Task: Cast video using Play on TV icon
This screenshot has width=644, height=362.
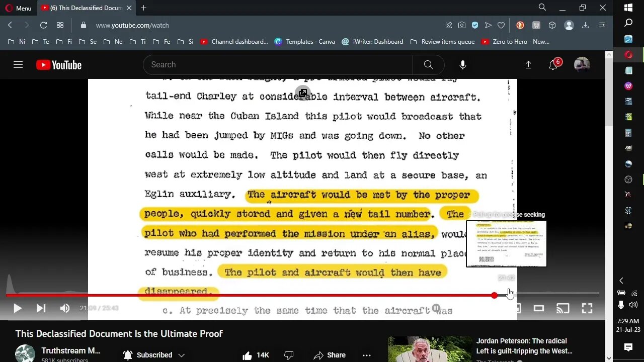Action: (562, 308)
